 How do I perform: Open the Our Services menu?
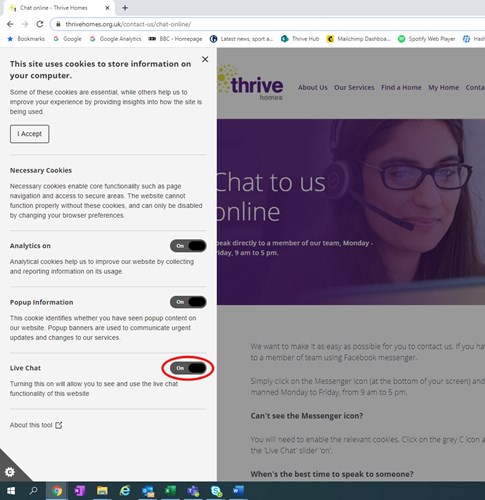pyautogui.click(x=354, y=87)
